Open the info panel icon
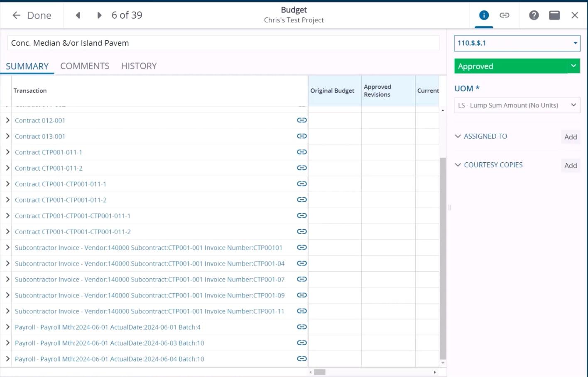The height and width of the screenshot is (377, 588). tap(484, 15)
